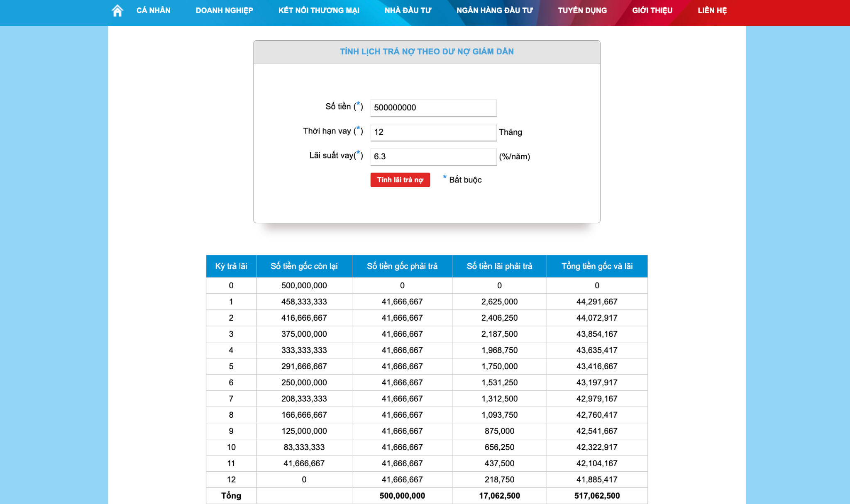850x504 pixels.
Task: Click remaining balance 333,333,333
Action: pos(304,350)
